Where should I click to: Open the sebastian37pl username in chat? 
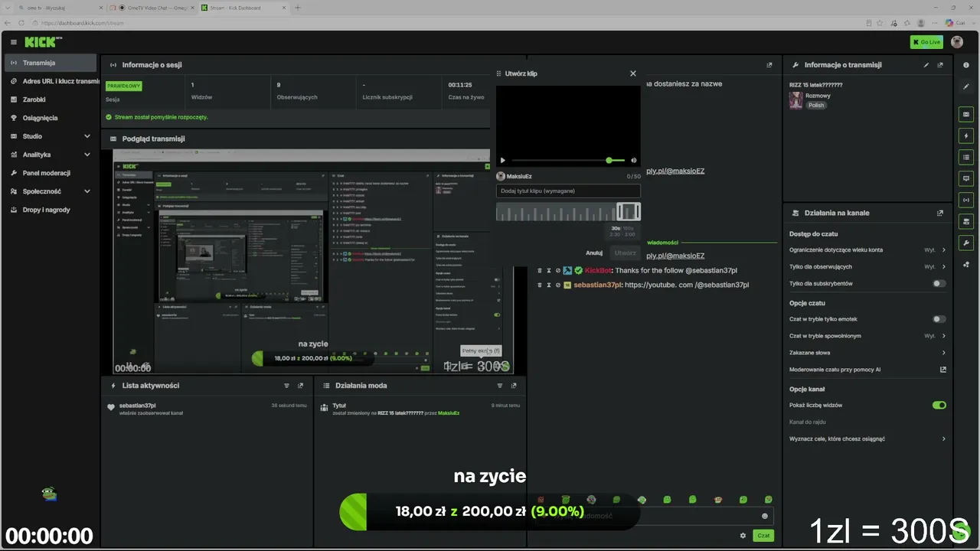click(x=598, y=285)
